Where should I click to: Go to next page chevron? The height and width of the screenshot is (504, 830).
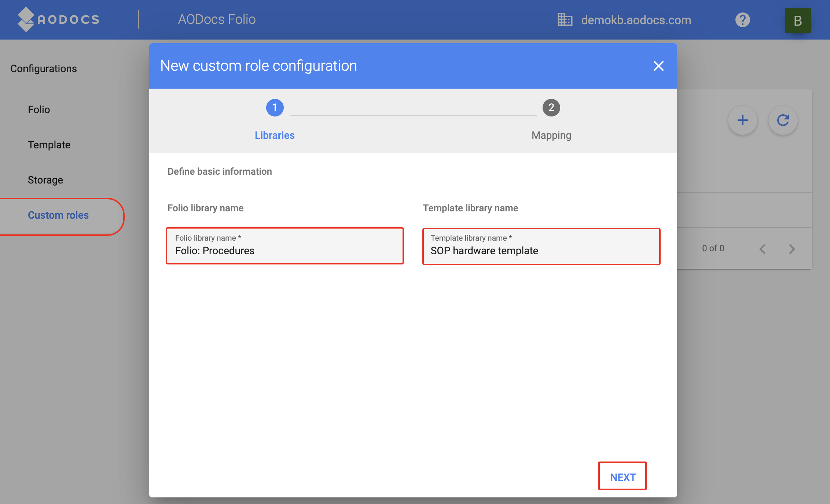coord(792,249)
